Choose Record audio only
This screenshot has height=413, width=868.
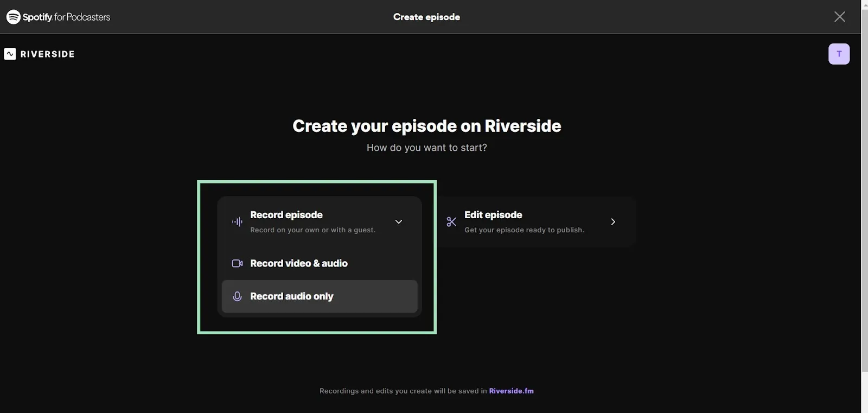(x=320, y=296)
